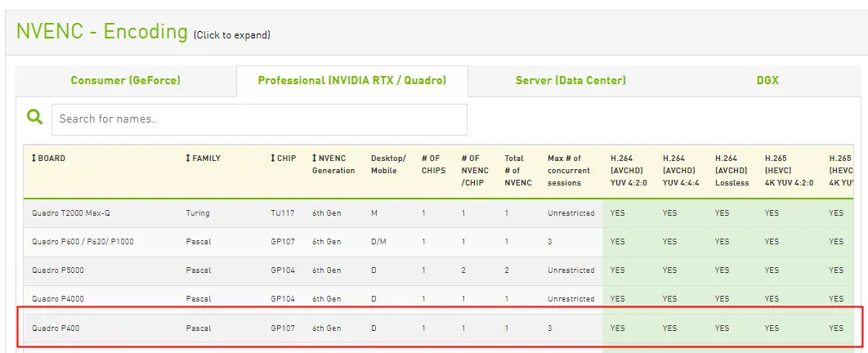
Task: Click H.265 4K YUV 4:2:0 YES, T2000 row
Action: 772,213
